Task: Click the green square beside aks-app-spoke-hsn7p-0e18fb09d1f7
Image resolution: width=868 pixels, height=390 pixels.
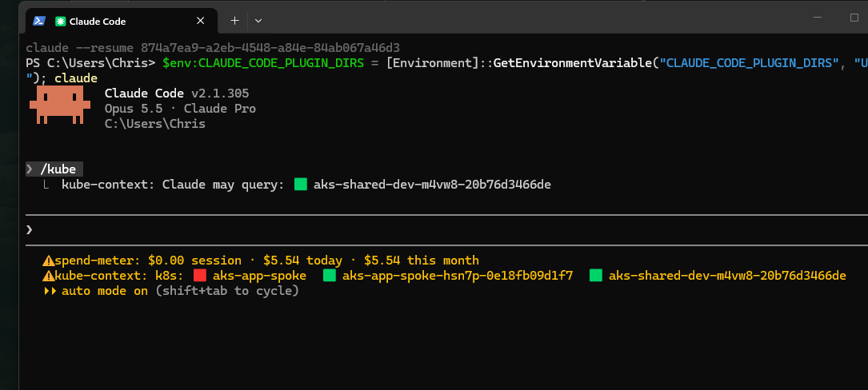Action: (330, 276)
